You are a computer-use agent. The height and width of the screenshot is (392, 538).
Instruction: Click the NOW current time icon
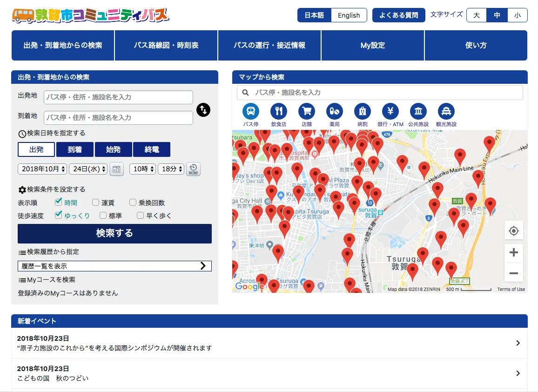[x=193, y=169]
